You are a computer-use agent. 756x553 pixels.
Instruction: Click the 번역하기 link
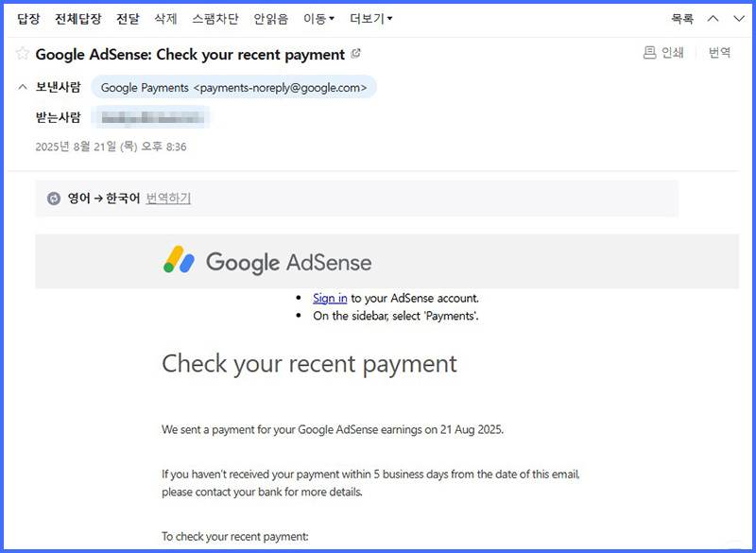pyautogui.click(x=168, y=199)
